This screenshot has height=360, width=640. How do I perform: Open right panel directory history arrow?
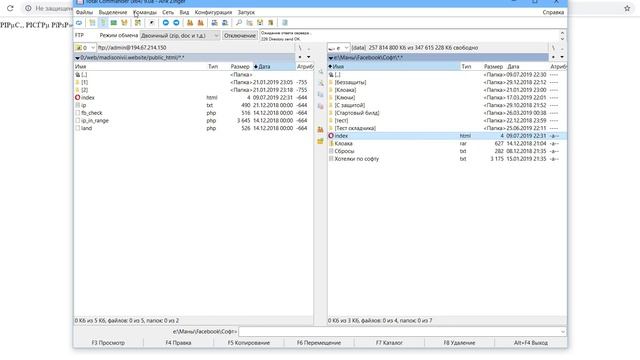pos(562,58)
